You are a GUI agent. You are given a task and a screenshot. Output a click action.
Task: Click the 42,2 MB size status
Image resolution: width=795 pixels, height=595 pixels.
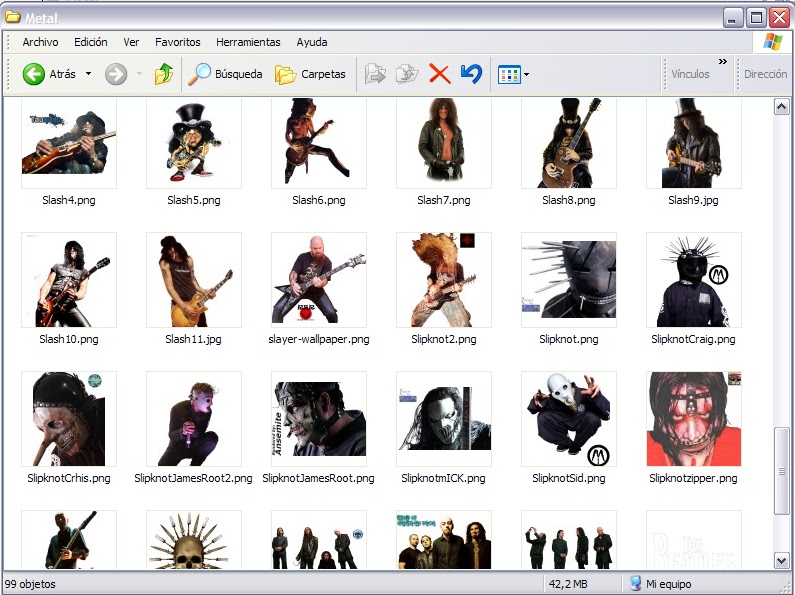pos(568,584)
